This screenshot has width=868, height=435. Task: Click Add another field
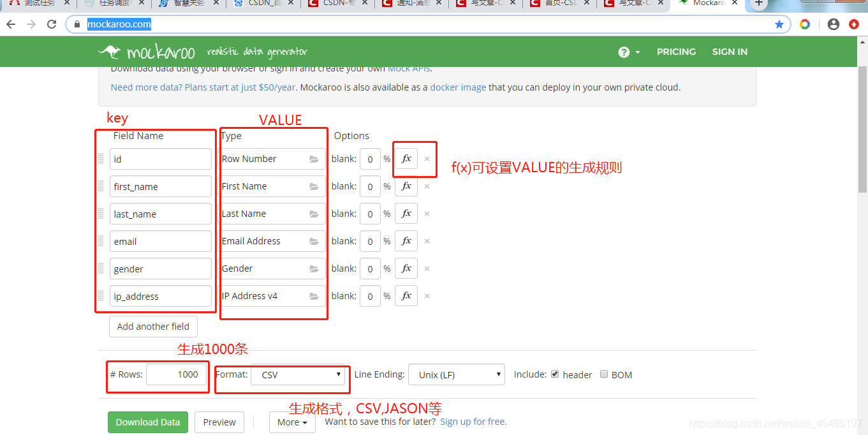pos(153,326)
